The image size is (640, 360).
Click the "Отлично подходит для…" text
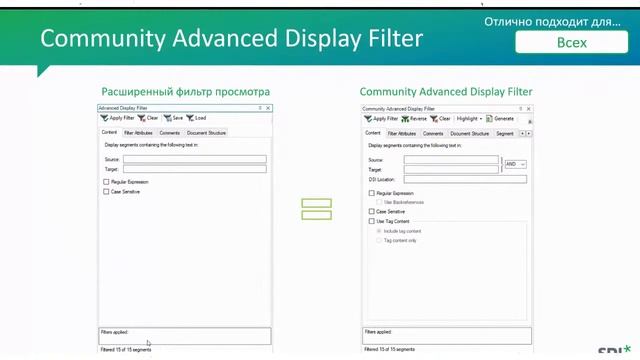(x=552, y=22)
